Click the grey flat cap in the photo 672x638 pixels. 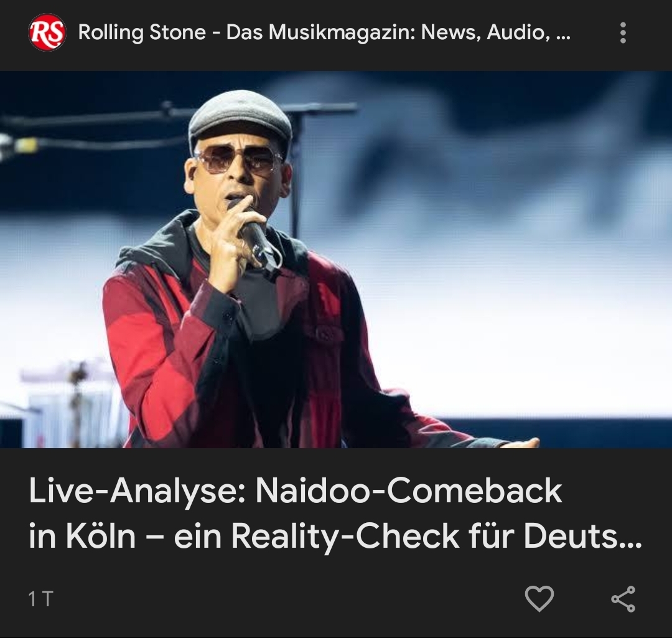point(240,118)
